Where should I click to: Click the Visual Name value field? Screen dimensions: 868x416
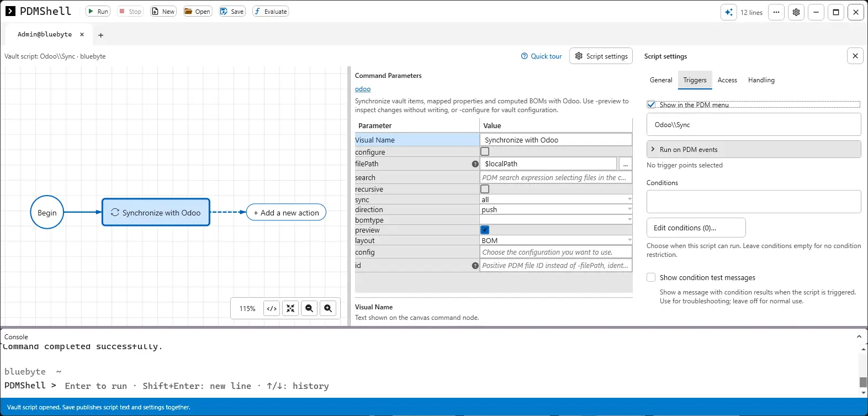point(556,140)
